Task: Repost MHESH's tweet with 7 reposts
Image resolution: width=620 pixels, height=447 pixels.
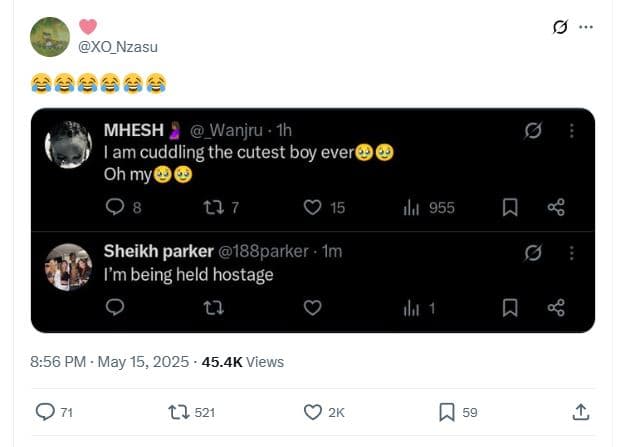Action: click(x=214, y=207)
